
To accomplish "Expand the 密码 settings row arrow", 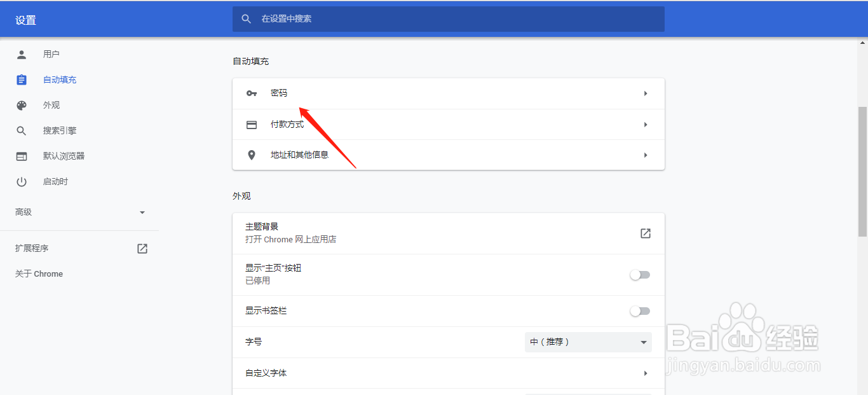I will 645,94.
